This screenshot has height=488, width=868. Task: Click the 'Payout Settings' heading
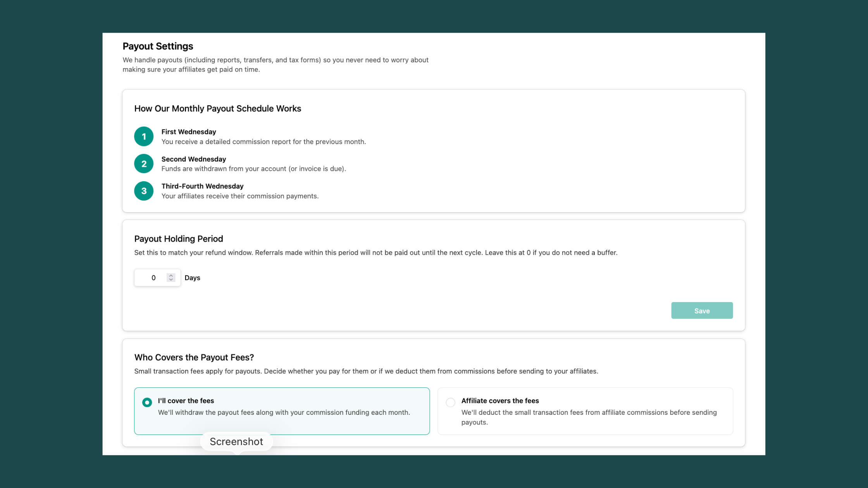(x=158, y=46)
